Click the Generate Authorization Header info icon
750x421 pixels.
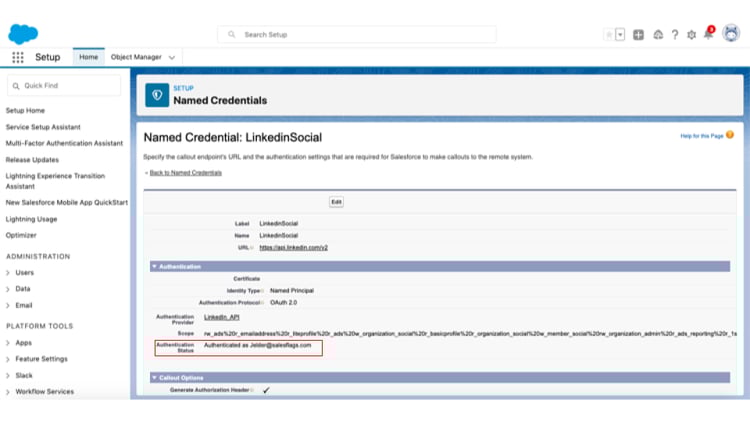252,390
